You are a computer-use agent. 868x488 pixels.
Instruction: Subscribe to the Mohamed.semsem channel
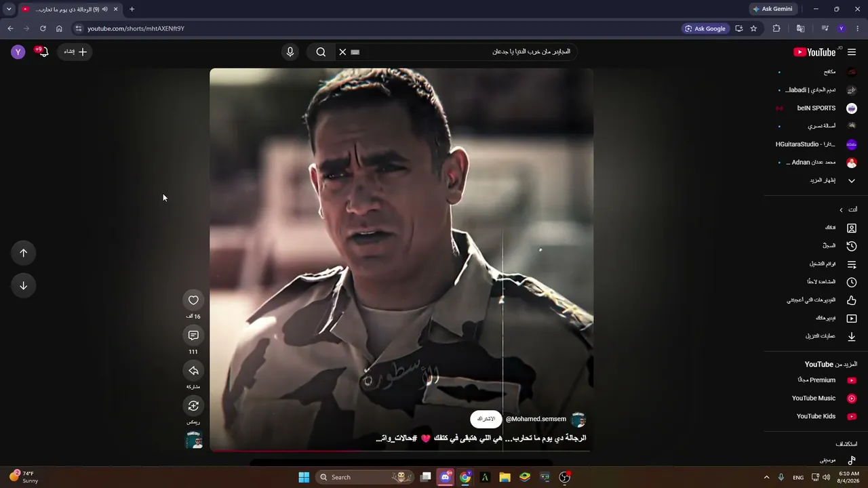click(486, 420)
